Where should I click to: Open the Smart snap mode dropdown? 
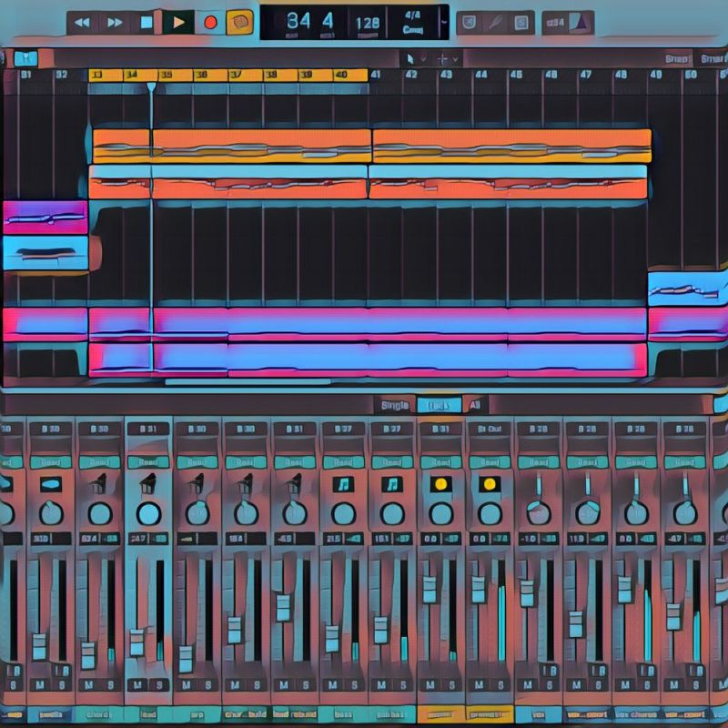click(x=713, y=59)
